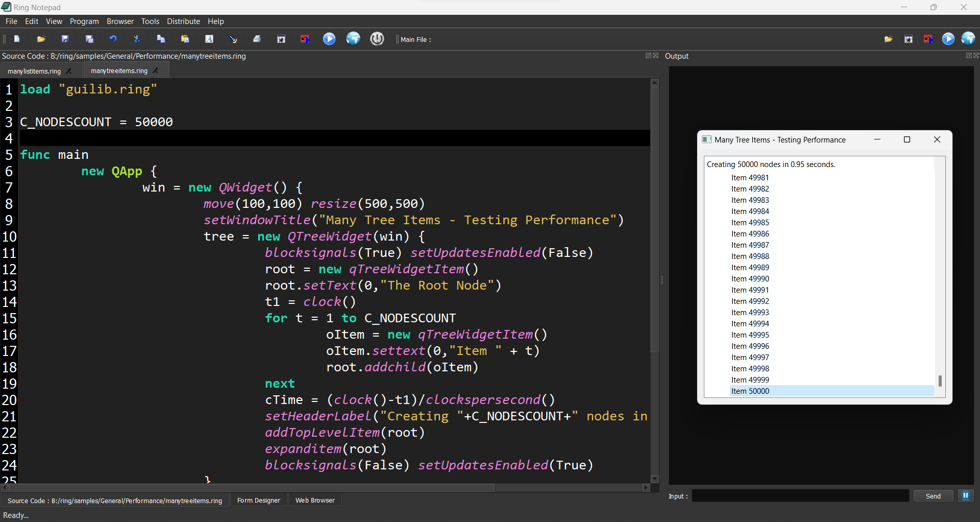Click the code editor vertical scrollbar
980x522 pixels.
[655, 220]
